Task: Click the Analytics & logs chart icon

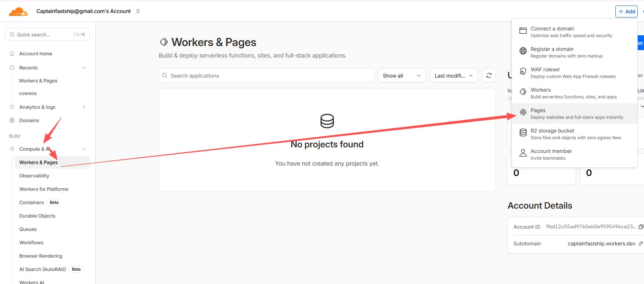Action: click(x=12, y=107)
